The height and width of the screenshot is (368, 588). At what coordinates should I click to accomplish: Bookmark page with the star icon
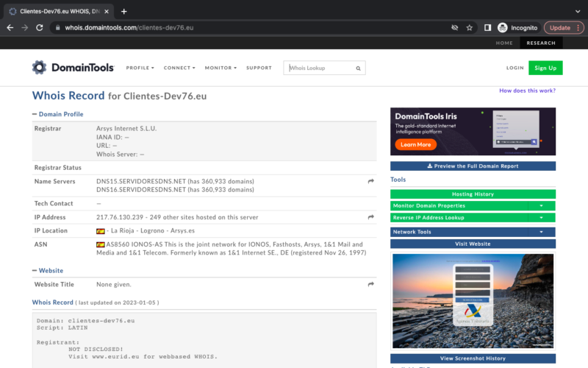[x=469, y=28]
